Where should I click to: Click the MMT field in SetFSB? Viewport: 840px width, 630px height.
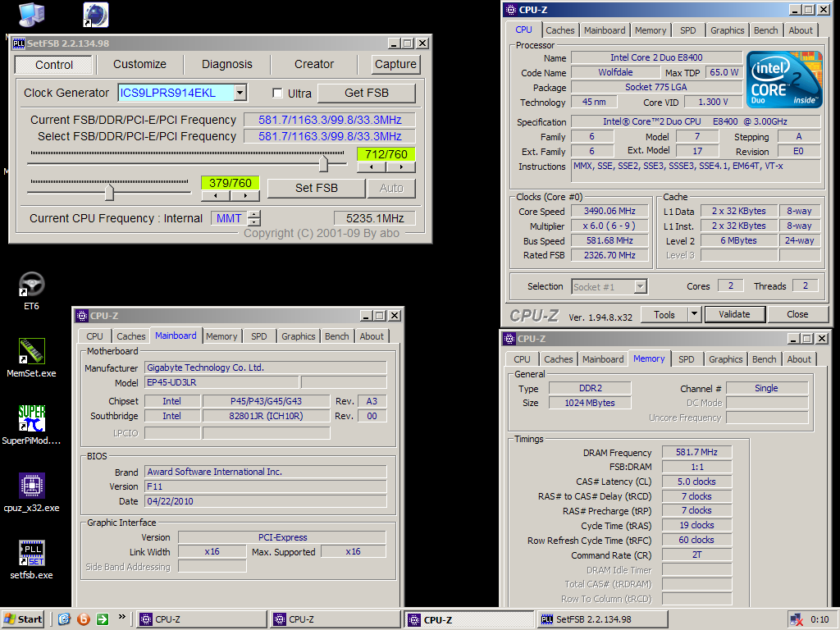coord(230,218)
